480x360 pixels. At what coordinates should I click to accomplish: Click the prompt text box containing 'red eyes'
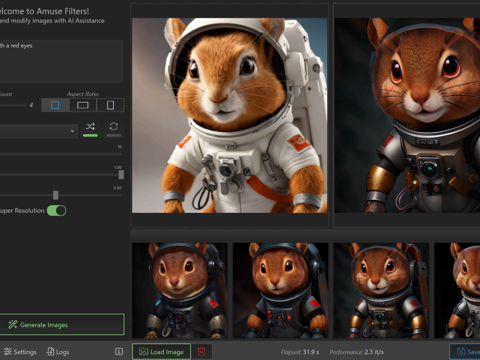(x=61, y=61)
